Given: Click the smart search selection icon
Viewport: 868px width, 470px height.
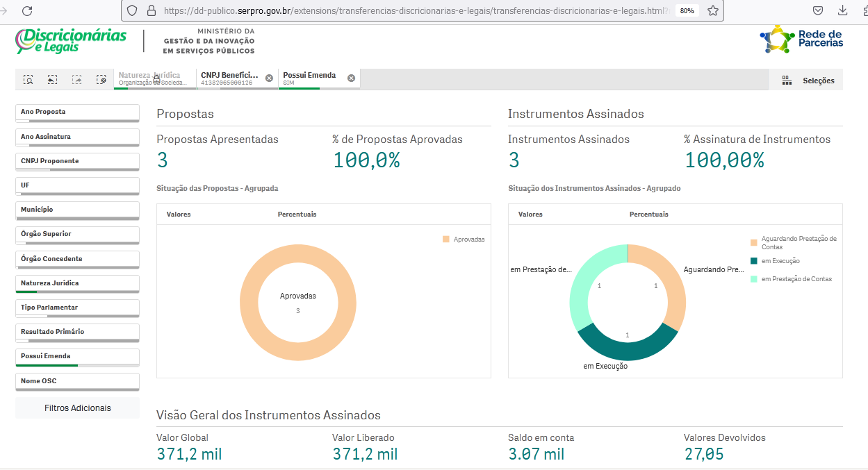Looking at the screenshot, I should point(28,80).
